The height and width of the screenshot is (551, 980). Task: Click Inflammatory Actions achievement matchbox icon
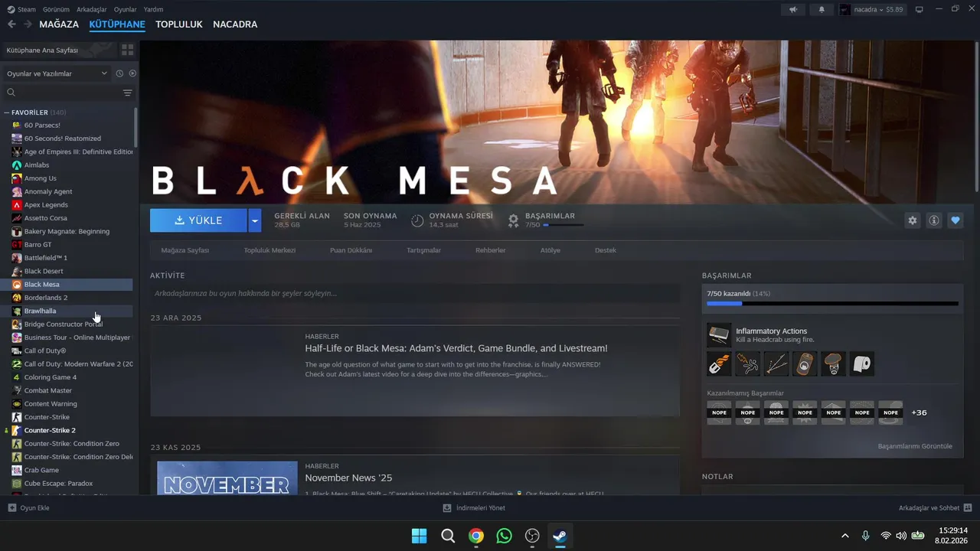pyautogui.click(x=719, y=335)
